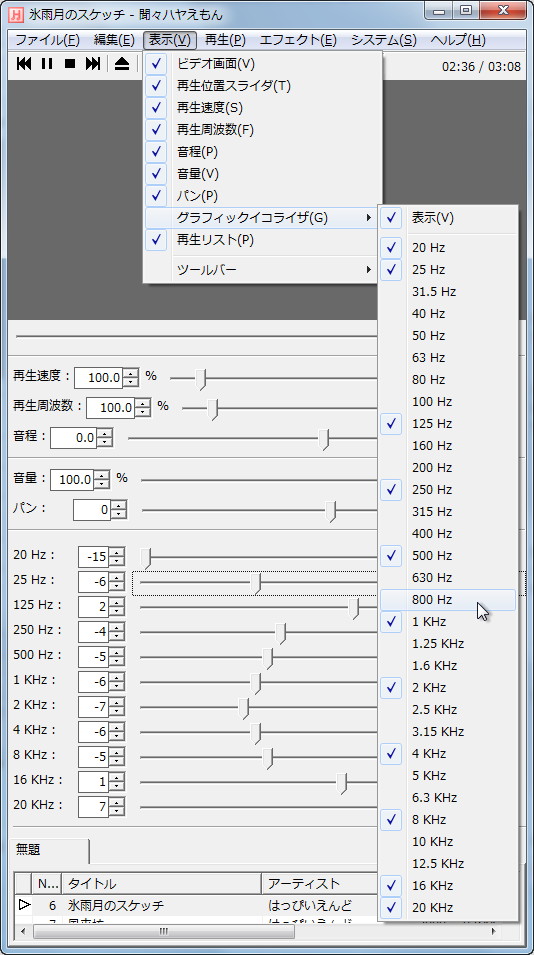
Task: Sort by the アーティスト column header
Action: [x=320, y=884]
